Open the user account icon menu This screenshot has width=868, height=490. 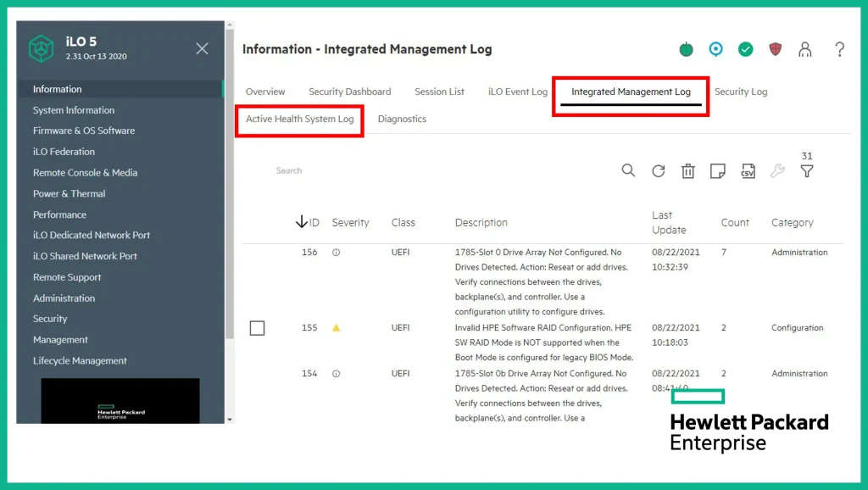(805, 49)
